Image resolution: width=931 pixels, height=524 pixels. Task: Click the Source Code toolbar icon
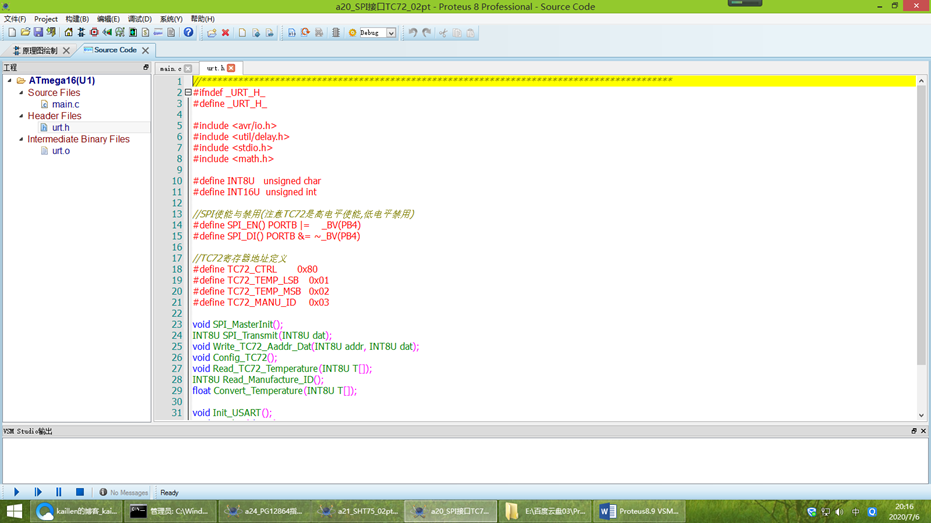pos(158,33)
